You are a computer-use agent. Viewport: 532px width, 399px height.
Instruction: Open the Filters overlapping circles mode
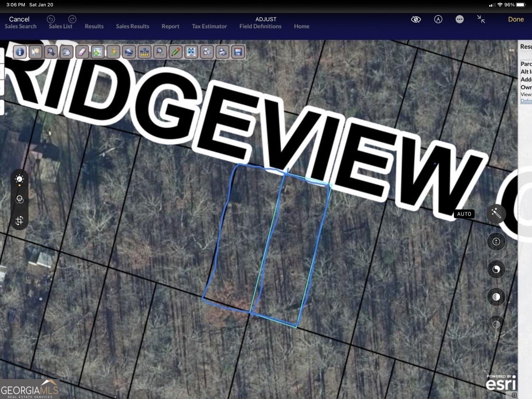coord(20,199)
